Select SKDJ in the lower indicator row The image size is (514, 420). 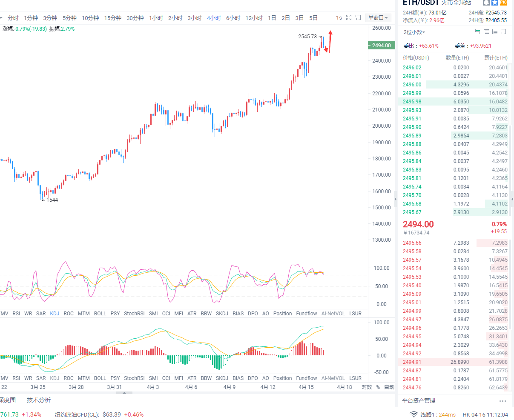click(222, 378)
